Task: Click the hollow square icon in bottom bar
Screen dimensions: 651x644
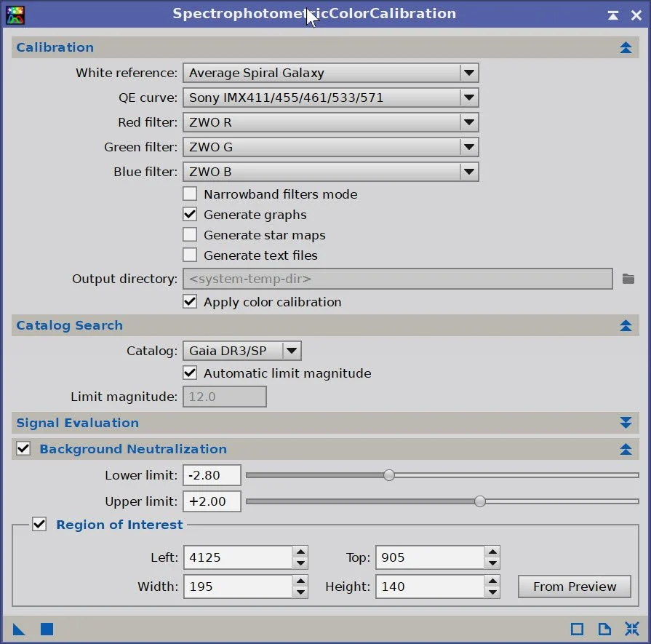Action: [x=577, y=629]
